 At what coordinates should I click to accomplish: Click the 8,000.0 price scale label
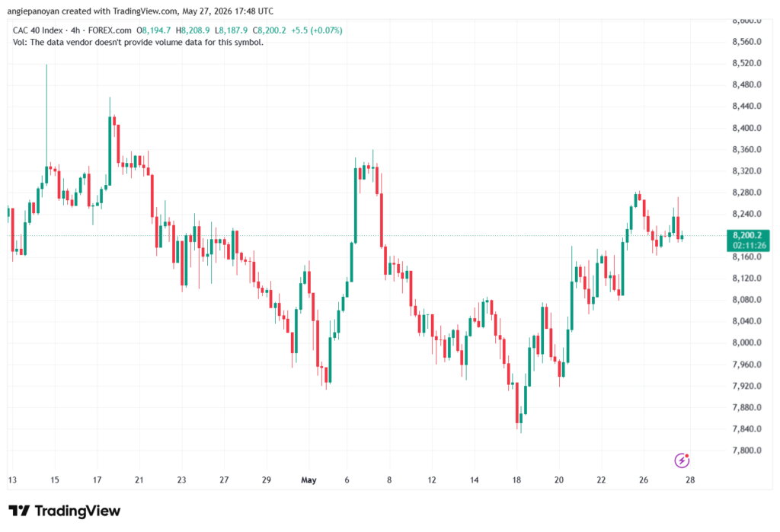746,342
